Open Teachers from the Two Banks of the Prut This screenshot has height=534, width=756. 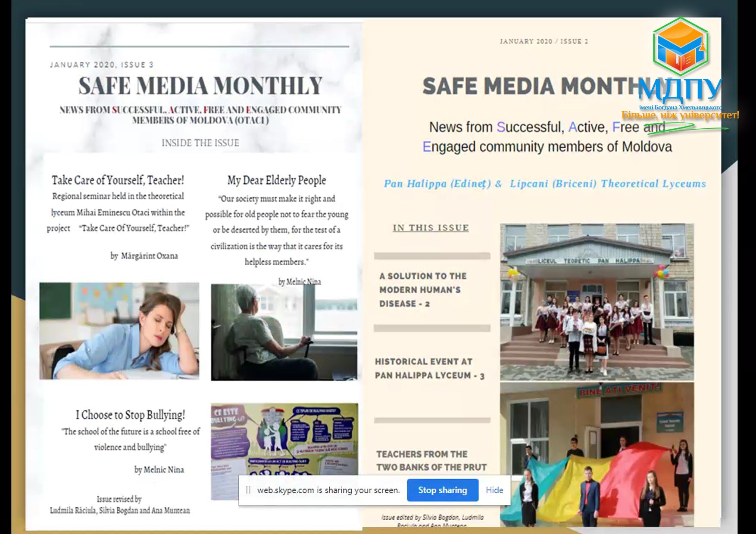click(431, 460)
